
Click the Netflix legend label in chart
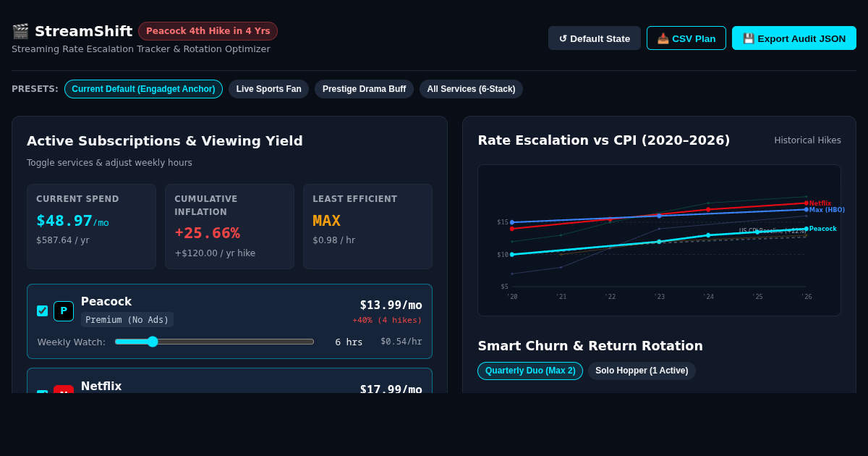click(x=820, y=203)
